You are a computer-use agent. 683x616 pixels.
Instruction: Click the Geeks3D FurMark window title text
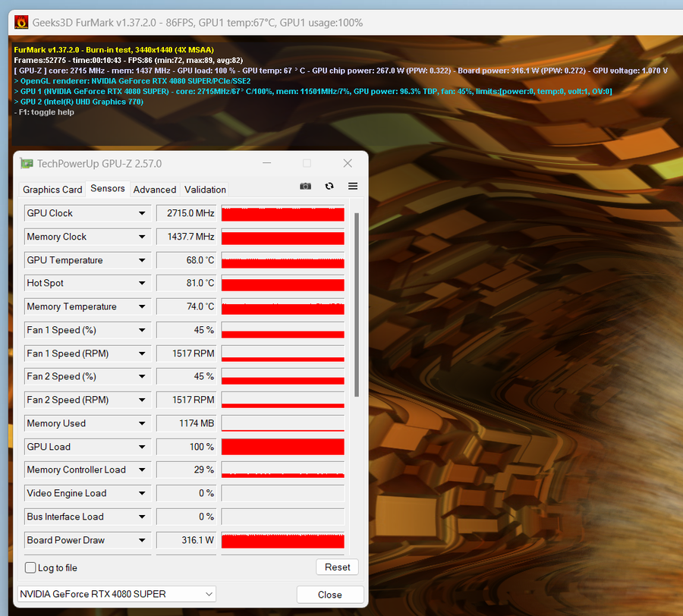(x=197, y=23)
